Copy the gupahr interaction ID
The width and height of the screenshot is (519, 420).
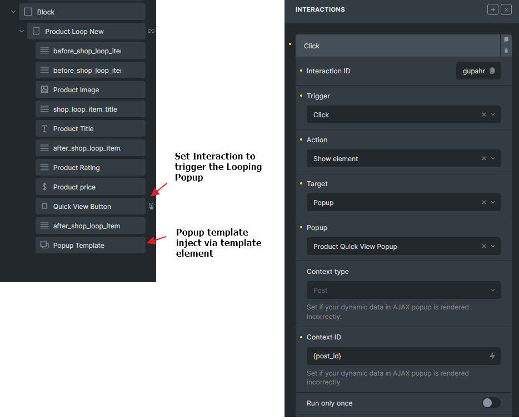point(492,71)
